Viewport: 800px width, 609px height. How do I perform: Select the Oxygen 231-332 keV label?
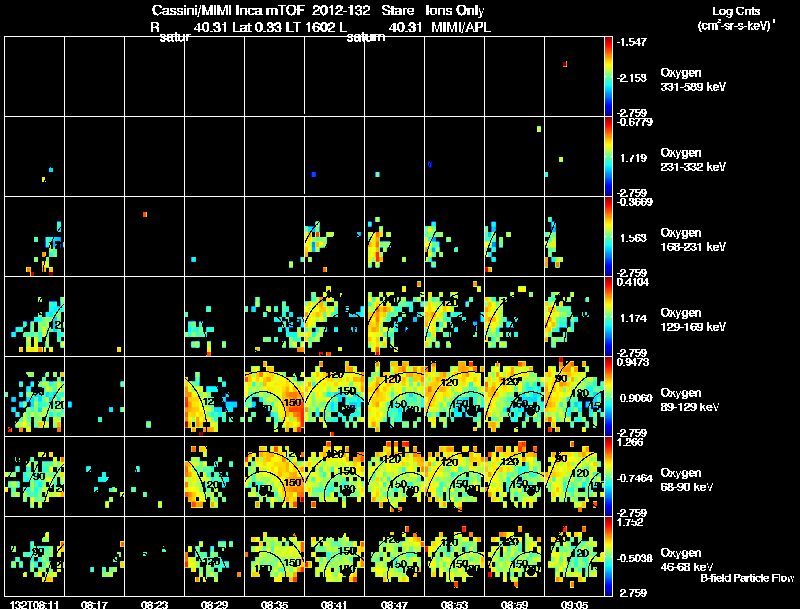[693, 160]
